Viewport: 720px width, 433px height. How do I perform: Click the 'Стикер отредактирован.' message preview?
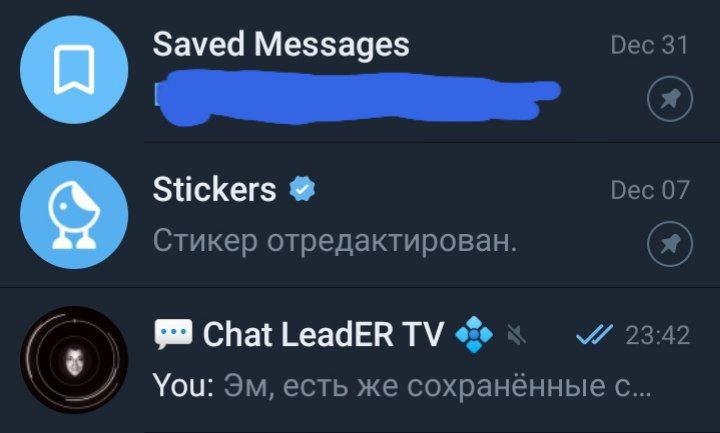pos(335,241)
